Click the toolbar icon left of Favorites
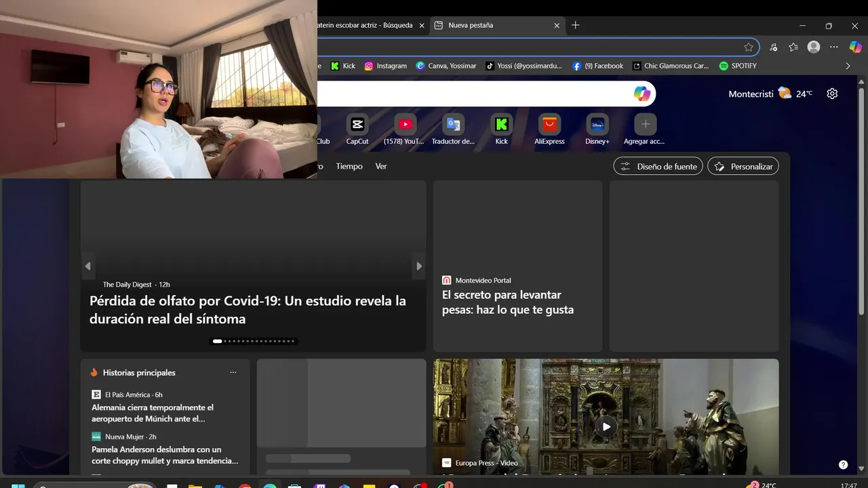868x488 pixels. (x=773, y=47)
